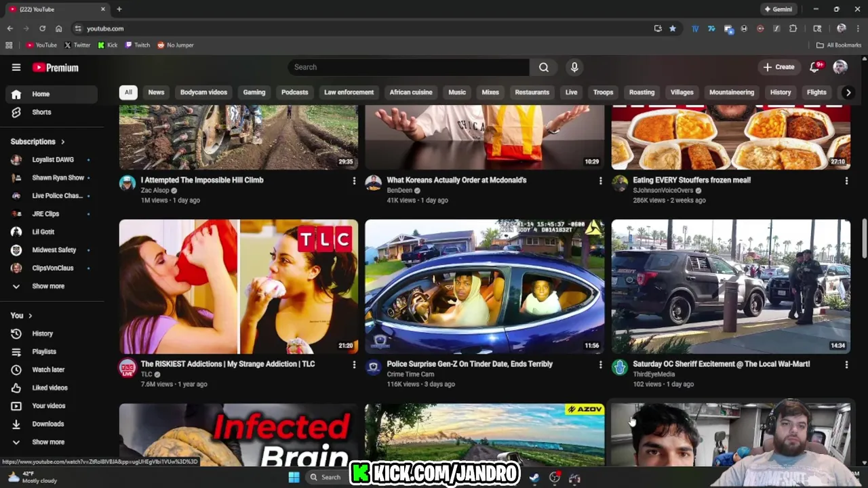Open the TLC Strange Addiction thumbnail
The image size is (868, 488).
pyautogui.click(x=239, y=286)
